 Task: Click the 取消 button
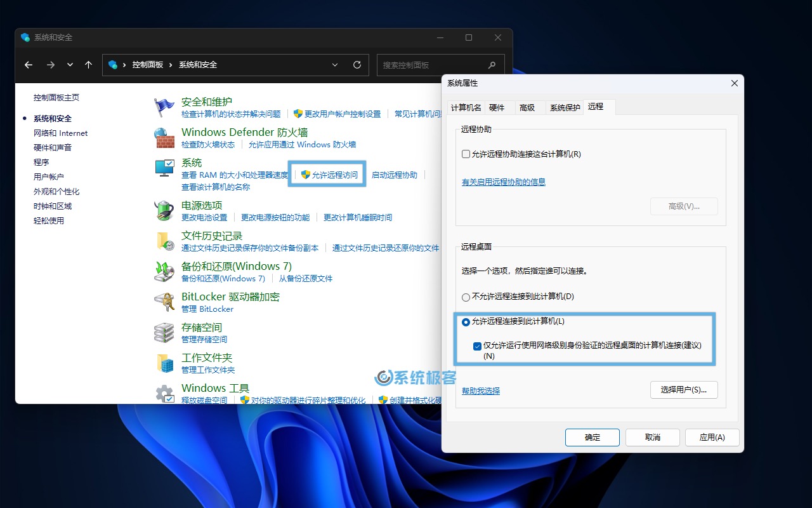(x=653, y=438)
